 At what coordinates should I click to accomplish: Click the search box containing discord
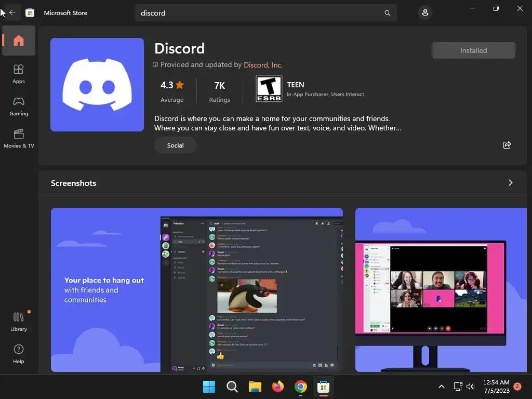pos(266,13)
